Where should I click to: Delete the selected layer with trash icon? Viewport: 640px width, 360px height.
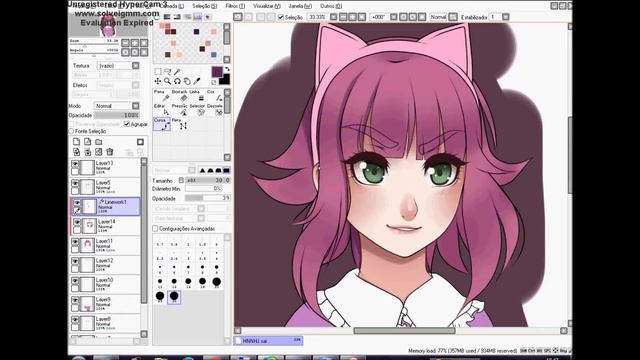tap(110, 152)
